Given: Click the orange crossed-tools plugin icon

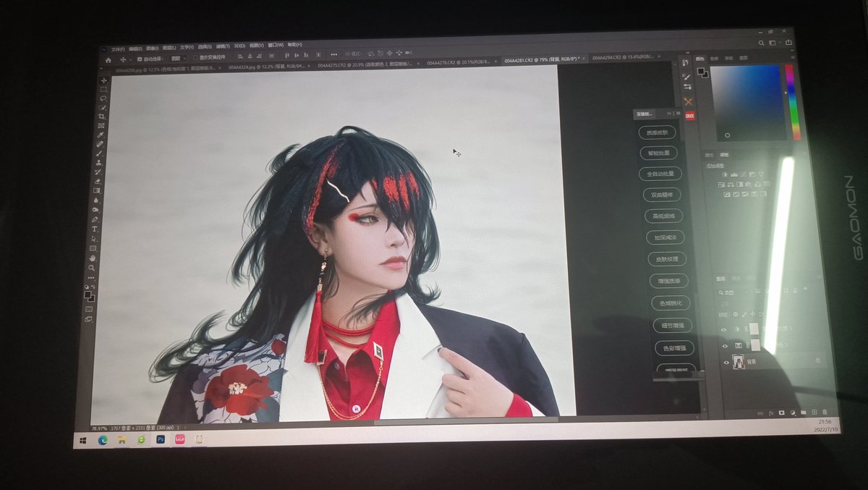Looking at the screenshot, I should point(689,101).
